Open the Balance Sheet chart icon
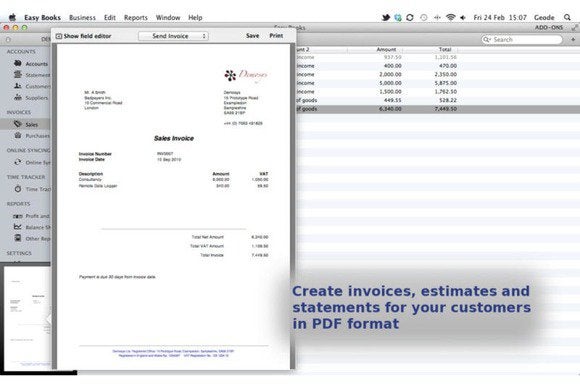The width and height of the screenshot is (580, 388). point(17,227)
